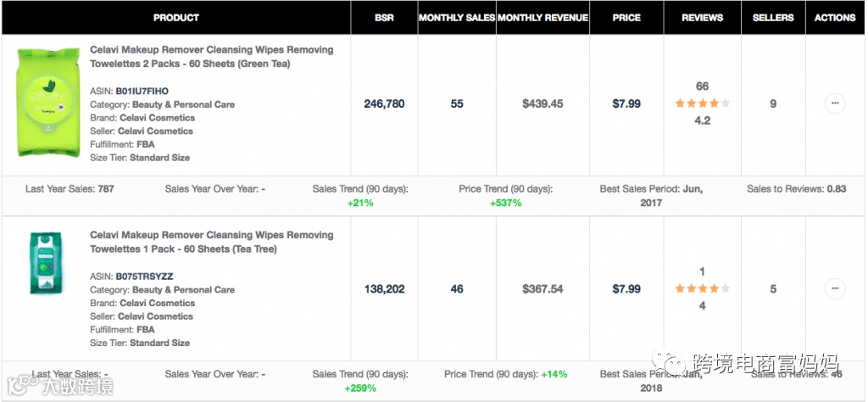Click Celavi Cosmetics brand in first row
This screenshot has height=402, width=868.
tap(157, 118)
